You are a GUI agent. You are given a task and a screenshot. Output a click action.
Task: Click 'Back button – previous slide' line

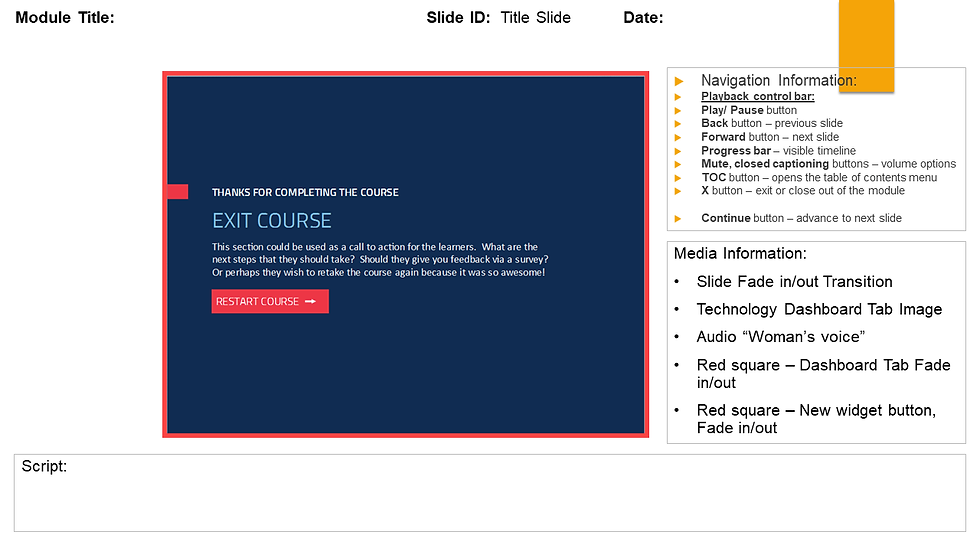click(772, 123)
